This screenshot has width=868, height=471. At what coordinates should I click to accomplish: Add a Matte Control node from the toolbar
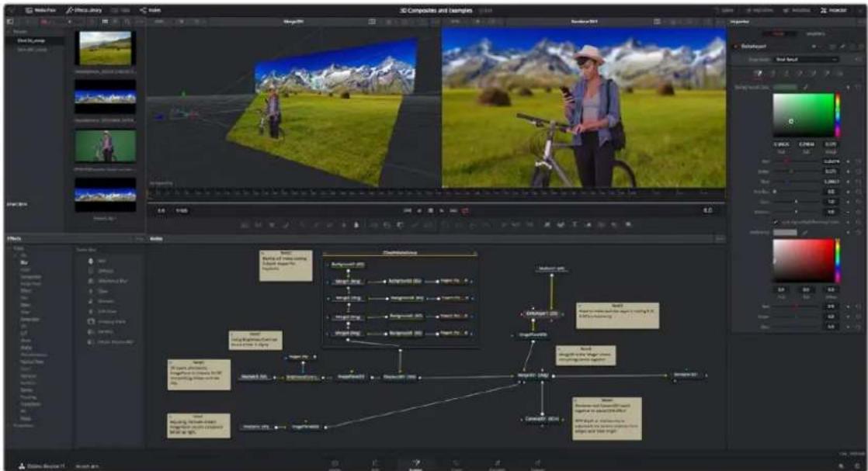pyautogui.click(x=400, y=225)
